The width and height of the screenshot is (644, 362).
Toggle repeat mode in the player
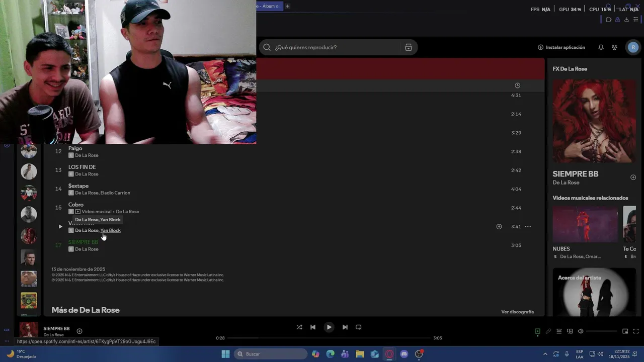point(359,327)
